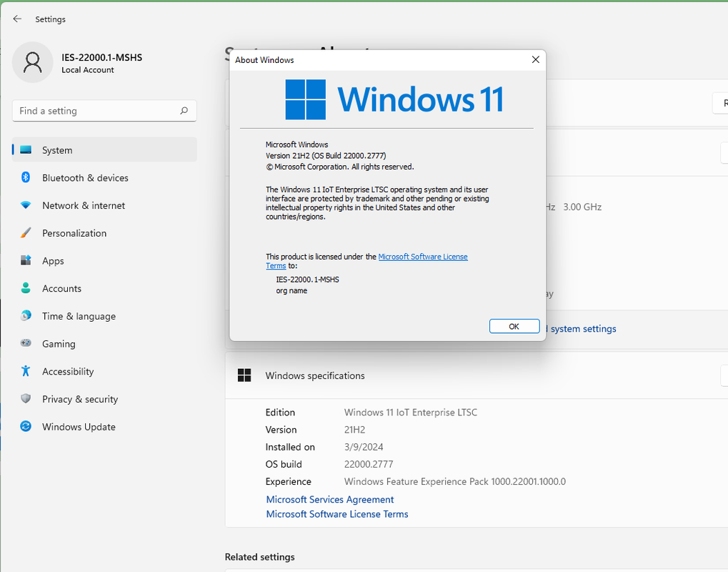Click the Privacy & security shield icon

26,399
